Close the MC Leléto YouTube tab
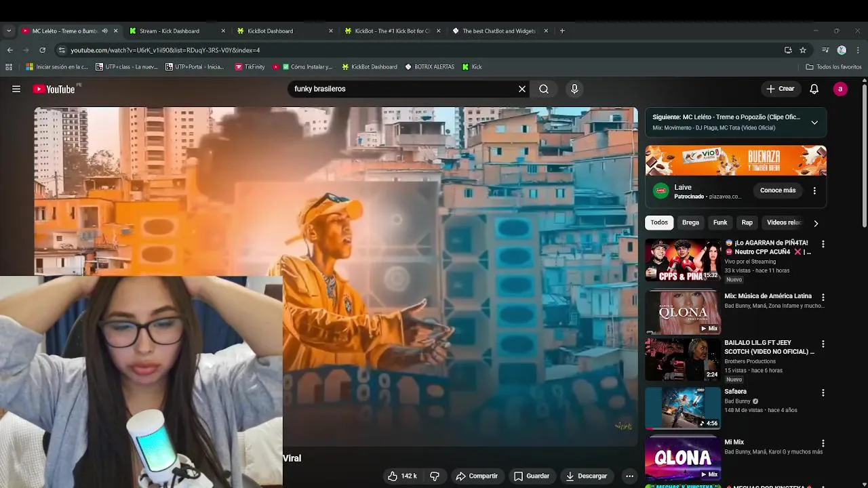 point(115,30)
